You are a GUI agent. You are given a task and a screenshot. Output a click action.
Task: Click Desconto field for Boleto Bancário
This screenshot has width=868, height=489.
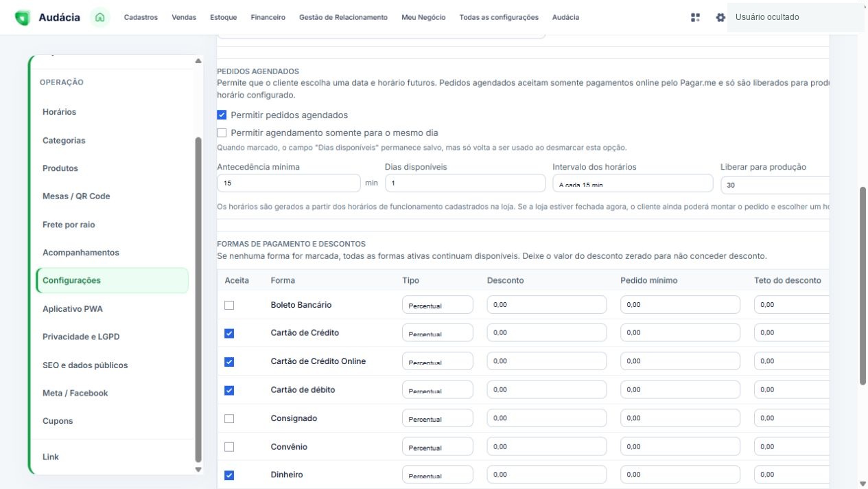pos(547,305)
